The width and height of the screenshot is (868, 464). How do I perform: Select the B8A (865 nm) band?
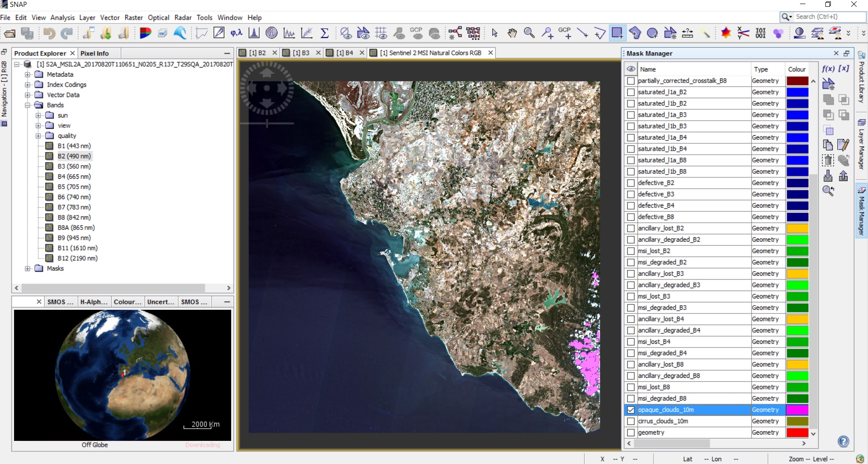tap(76, 228)
